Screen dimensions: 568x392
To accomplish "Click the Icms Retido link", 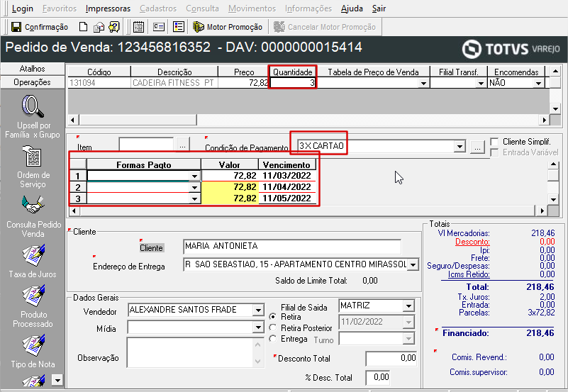I will 469,274.
